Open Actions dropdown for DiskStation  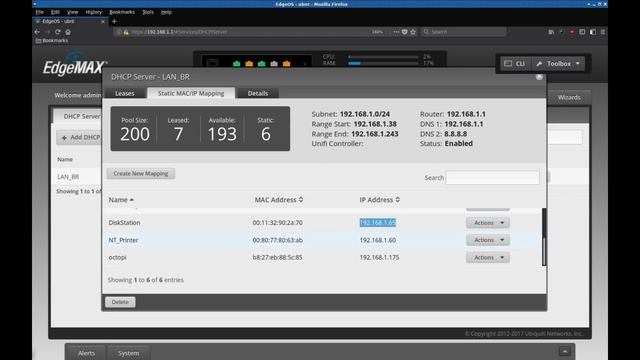point(488,223)
